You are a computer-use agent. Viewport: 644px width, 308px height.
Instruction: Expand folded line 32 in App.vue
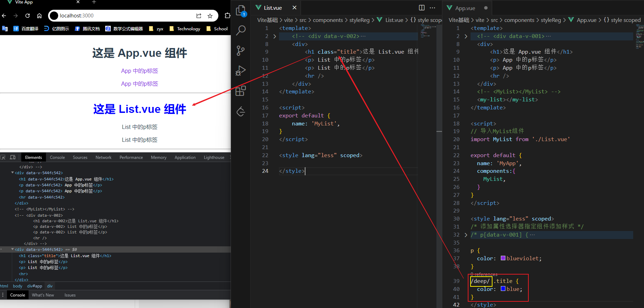pyautogui.click(x=466, y=235)
